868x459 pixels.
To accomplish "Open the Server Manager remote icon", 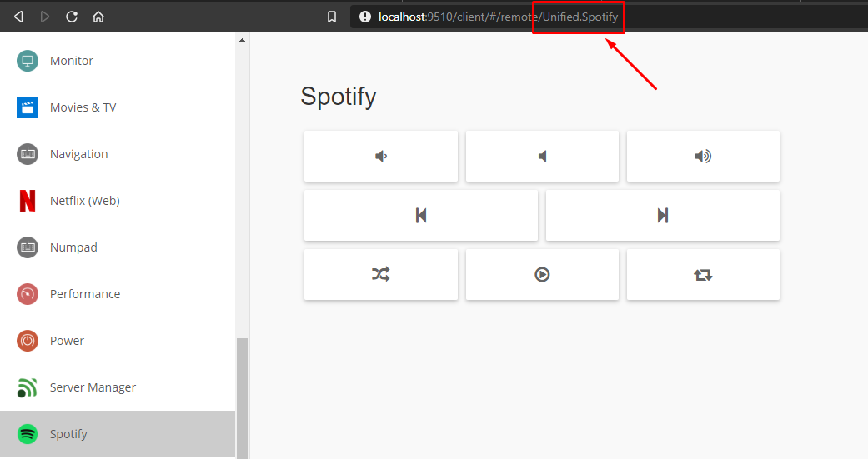I will click(28, 387).
